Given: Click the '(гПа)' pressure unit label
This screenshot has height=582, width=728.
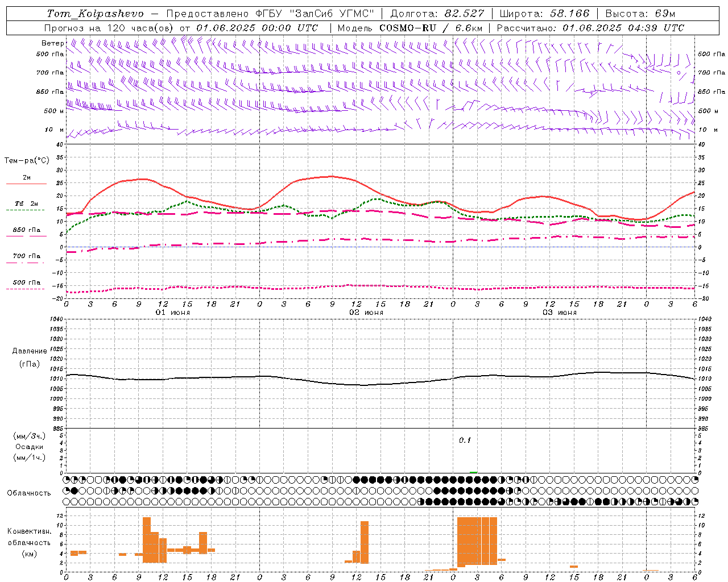Looking at the screenshot, I should coord(29,364).
